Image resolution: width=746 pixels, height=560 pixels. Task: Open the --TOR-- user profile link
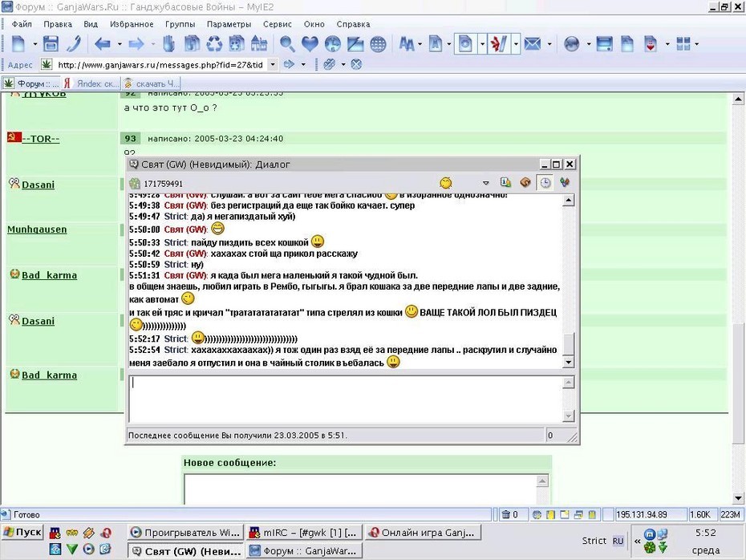coord(41,139)
